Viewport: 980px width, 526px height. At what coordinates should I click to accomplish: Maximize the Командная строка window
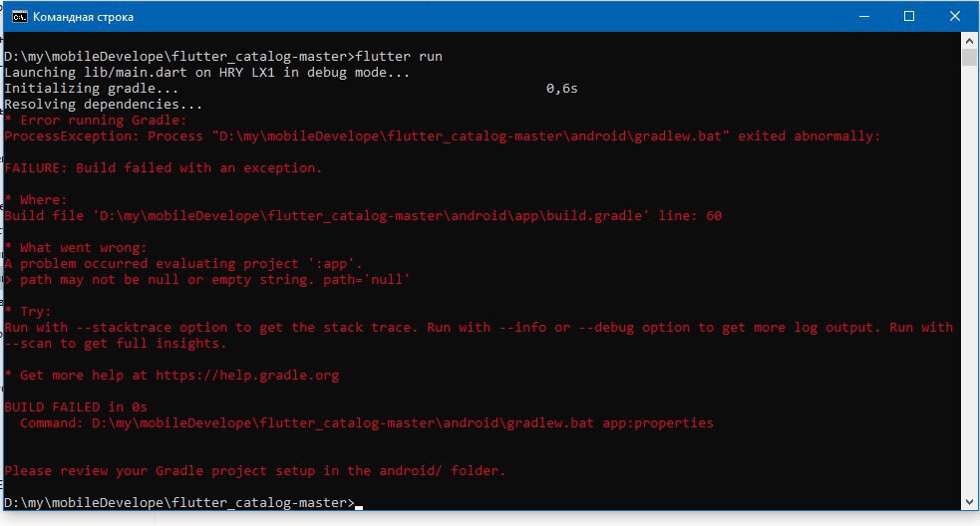pyautogui.click(x=909, y=16)
